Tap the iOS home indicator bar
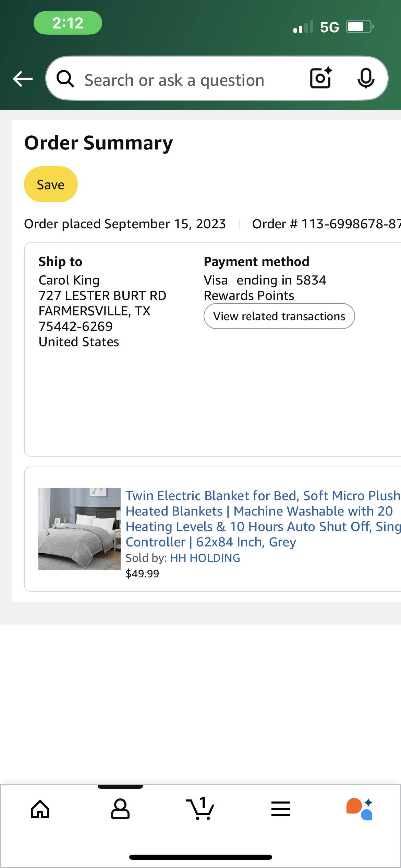Viewport: 401px width, 868px height. 200,857
